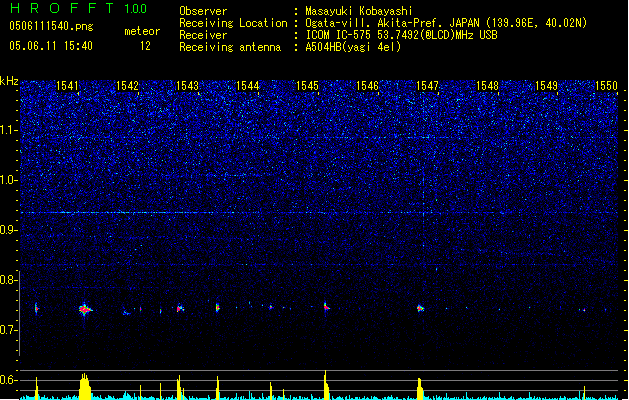Click the 1.1 frequency axis label
The height and width of the screenshot is (400, 629).
[9, 130]
